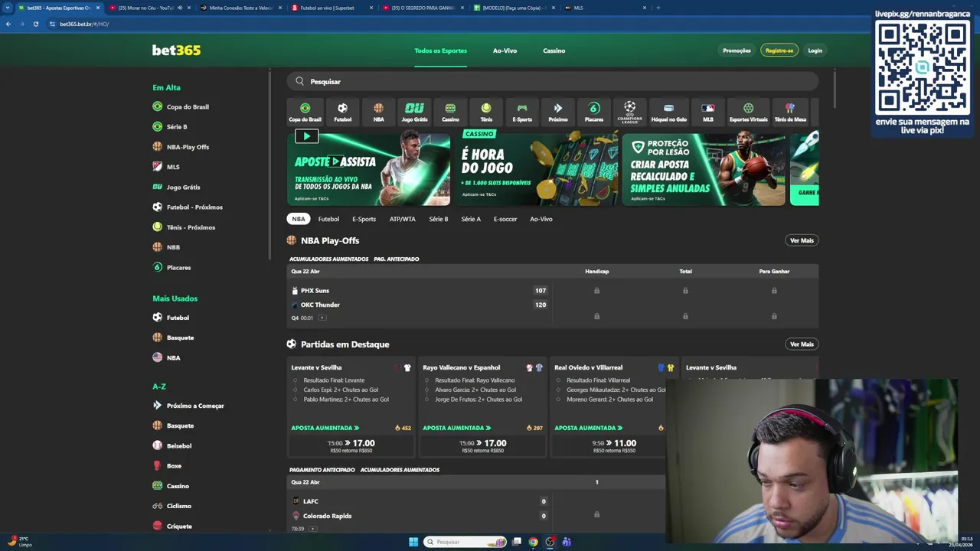Open the browser tab search dropdown arrow
Screen dimensions: 980x551
(x=8, y=8)
